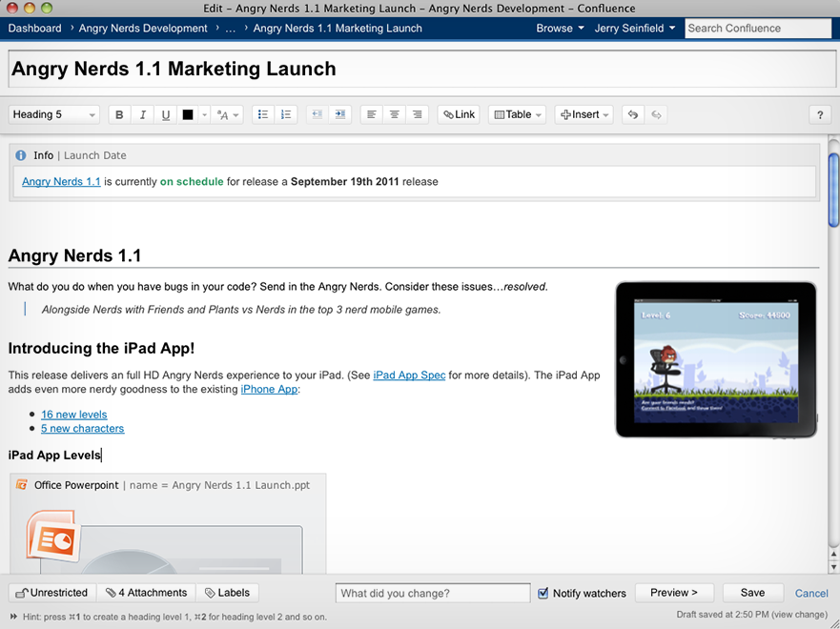Open the iPhone App link
The width and height of the screenshot is (840, 629).
[269, 389]
